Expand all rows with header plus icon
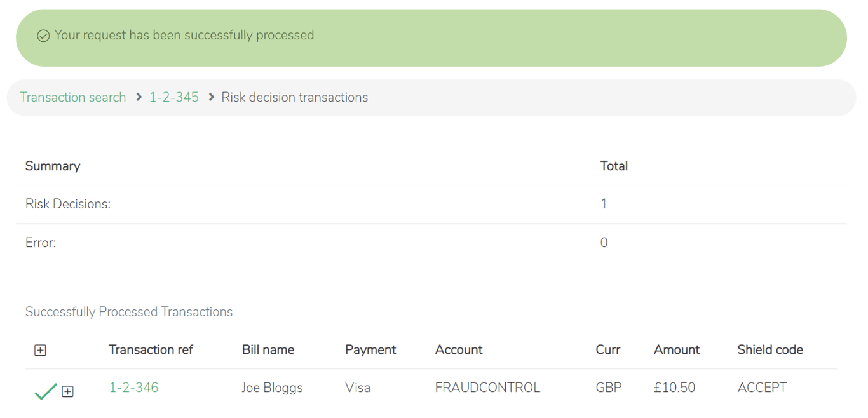The height and width of the screenshot is (418, 868). click(x=40, y=350)
